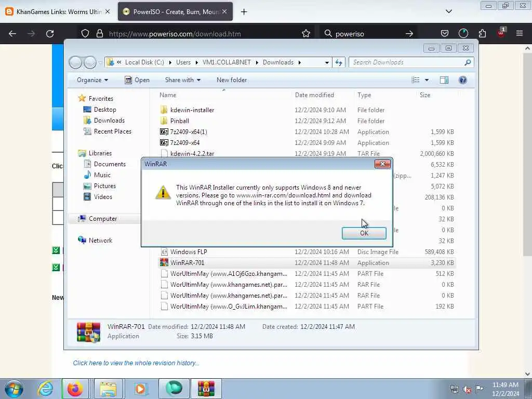Switch to Firefox on taskbar

75,389
